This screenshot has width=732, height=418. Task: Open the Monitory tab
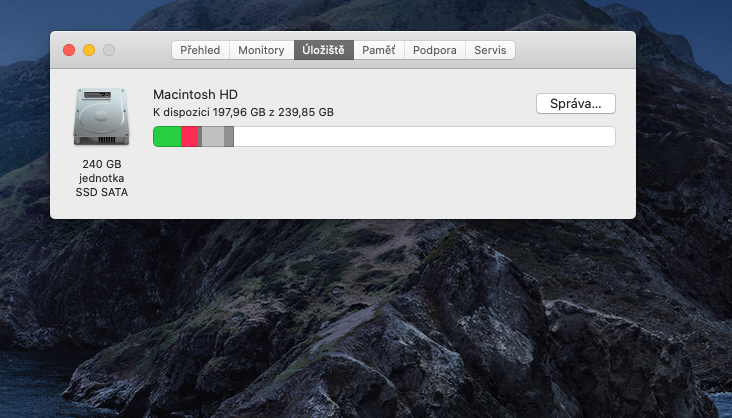(261, 50)
